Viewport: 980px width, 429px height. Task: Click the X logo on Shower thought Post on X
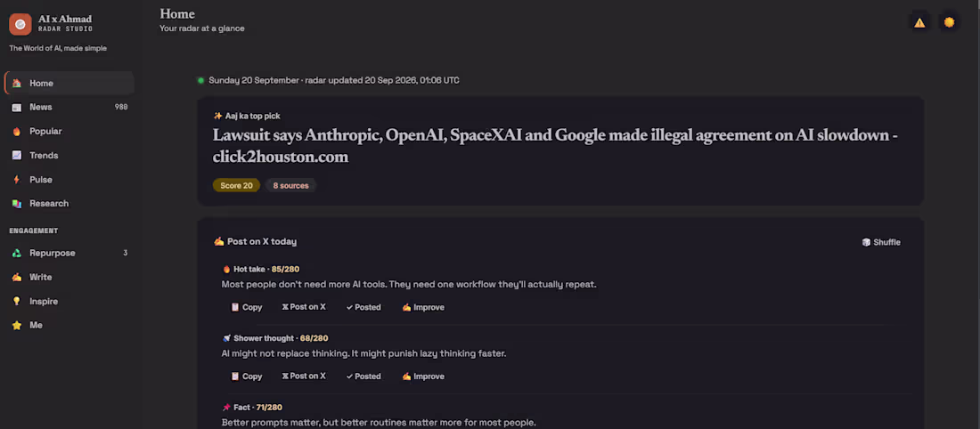(x=285, y=376)
